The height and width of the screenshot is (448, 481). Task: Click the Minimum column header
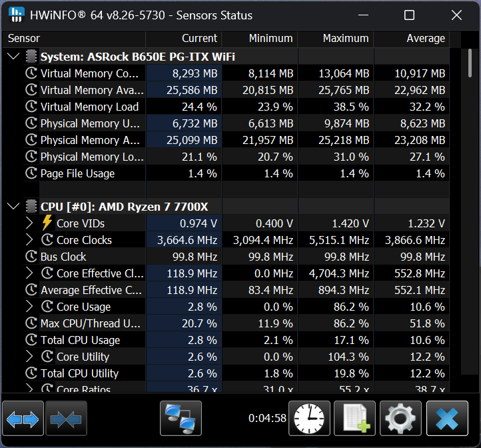tap(260, 39)
